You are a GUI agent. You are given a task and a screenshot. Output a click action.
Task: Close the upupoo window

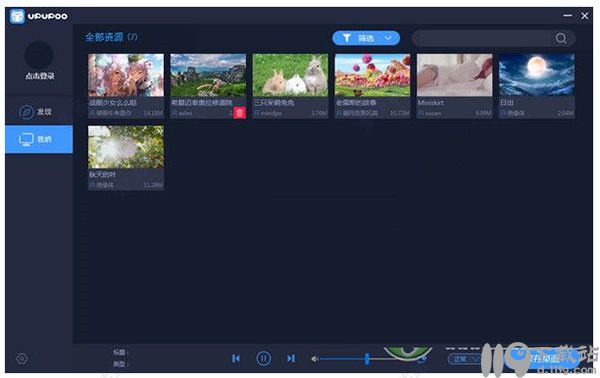point(585,16)
